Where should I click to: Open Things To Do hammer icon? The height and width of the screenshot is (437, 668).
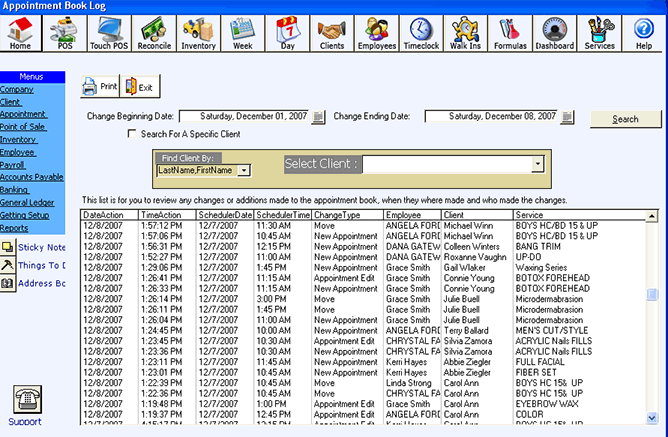(8, 265)
